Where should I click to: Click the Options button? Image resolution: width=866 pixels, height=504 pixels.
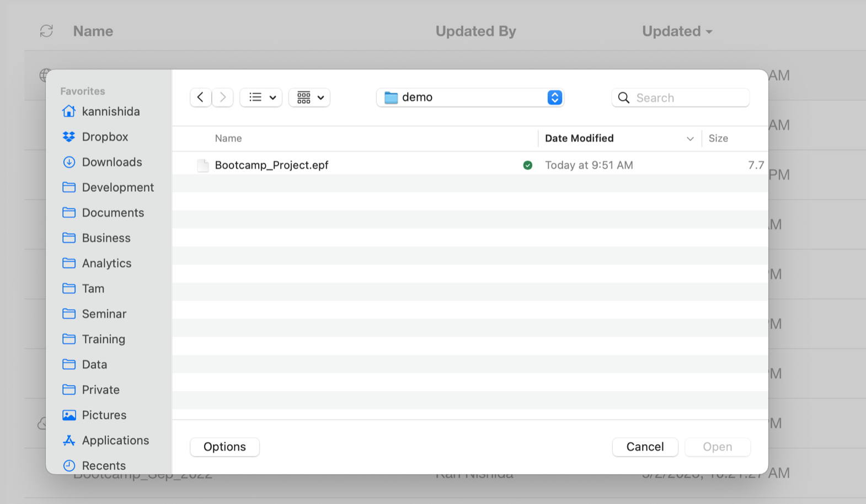pos(224,447)
